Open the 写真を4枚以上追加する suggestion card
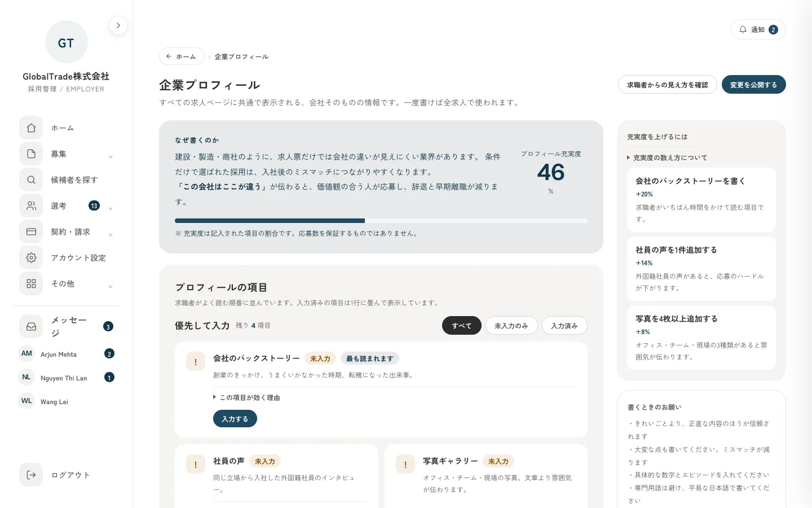 point(701,338)
